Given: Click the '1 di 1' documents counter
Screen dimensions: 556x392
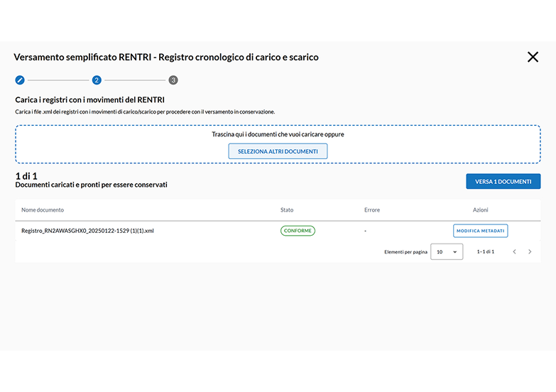Looking at the screenshot, I should 26,176.
